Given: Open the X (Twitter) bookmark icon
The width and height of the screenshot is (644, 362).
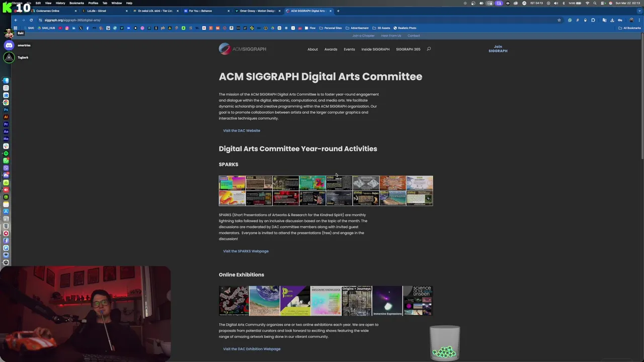Looking at the screenshot, I should (80, 28).
